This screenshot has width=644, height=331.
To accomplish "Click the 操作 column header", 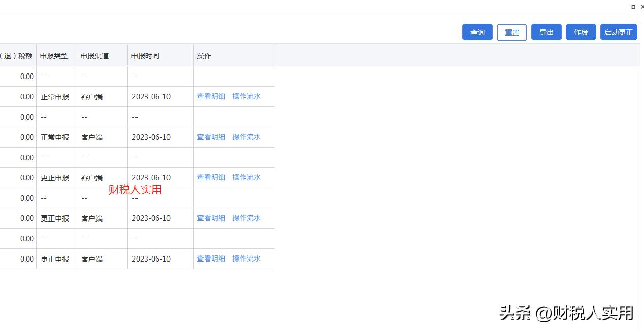I will [x=204, y=56].
